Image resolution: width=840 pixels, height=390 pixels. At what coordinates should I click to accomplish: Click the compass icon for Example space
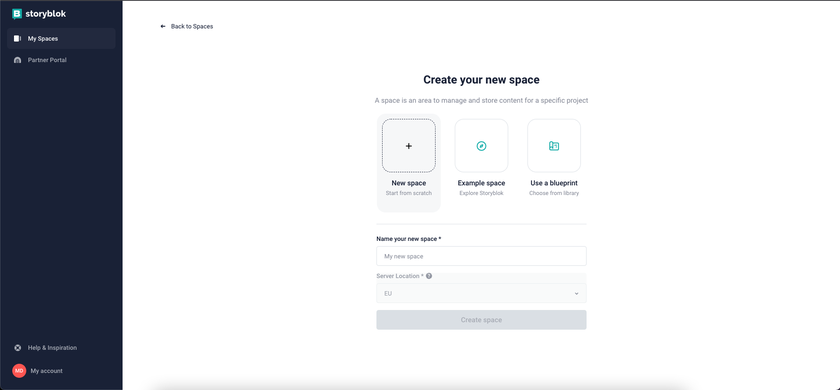481,146
